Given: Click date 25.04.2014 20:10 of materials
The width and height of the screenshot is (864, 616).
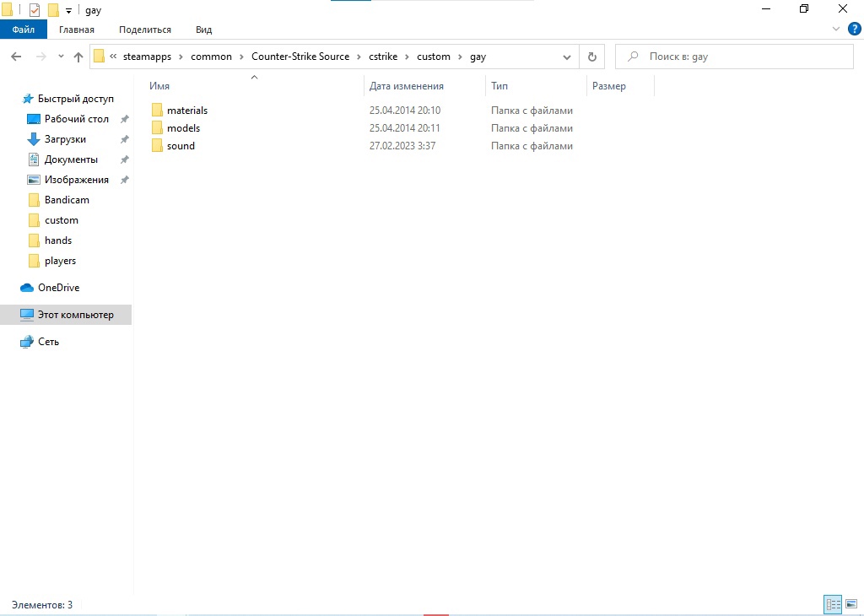Looking at the screenshot, I should pyautogui.click(x=405, y=111).
